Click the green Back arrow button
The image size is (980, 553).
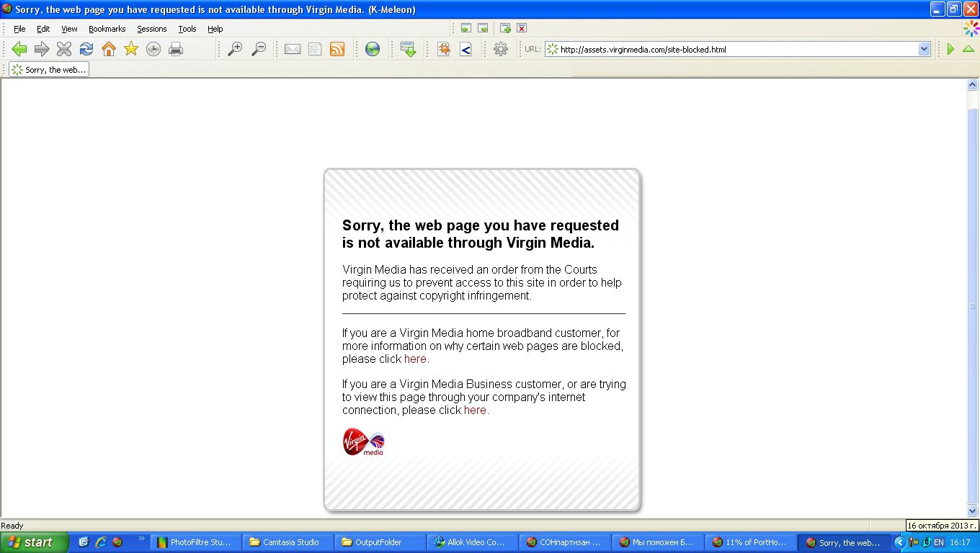19,49
